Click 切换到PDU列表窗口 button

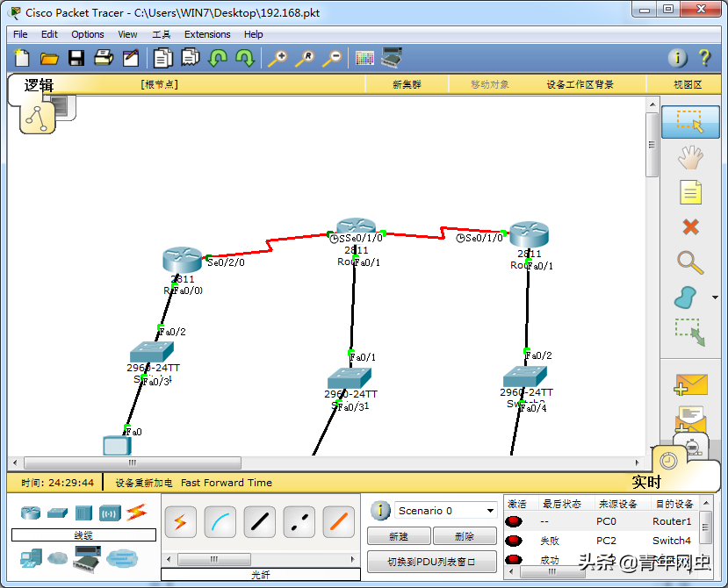point(431,562)
